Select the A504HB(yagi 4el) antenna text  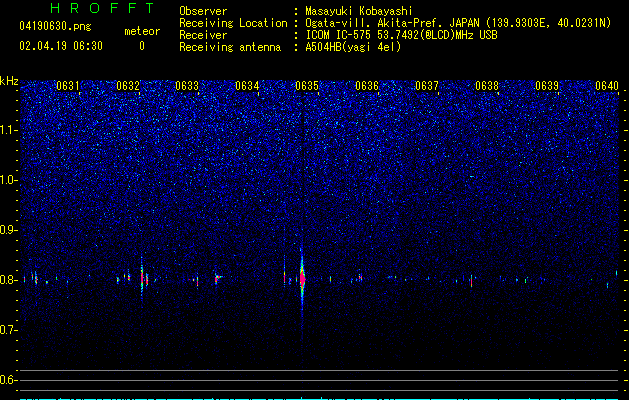pos(353,47)
